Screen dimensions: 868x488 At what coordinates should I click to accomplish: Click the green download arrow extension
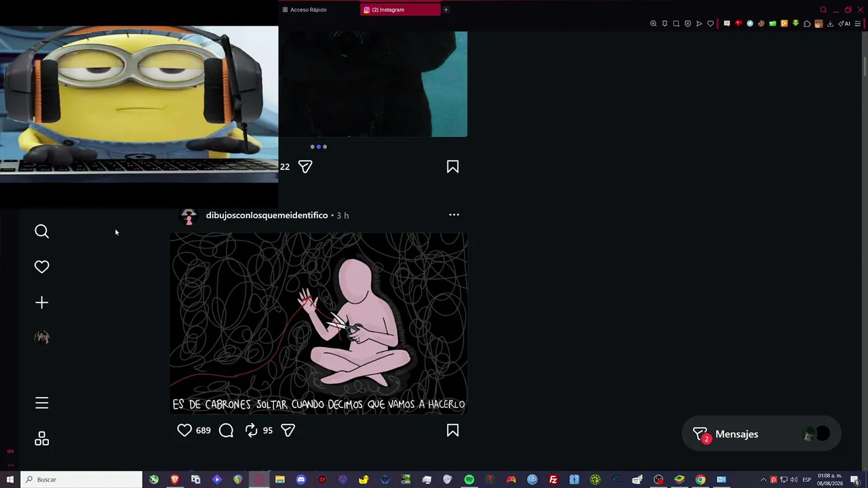(x=795, y=24)
